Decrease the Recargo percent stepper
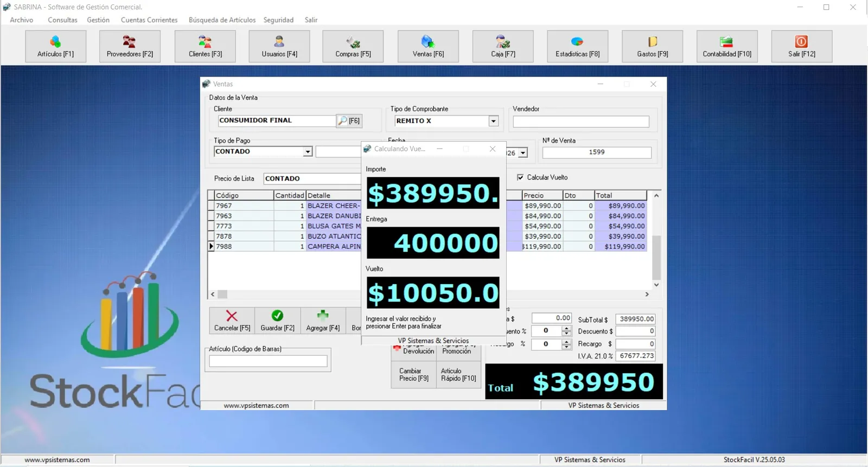The height and width of the screenshot is (467, 868). (566, 347)
